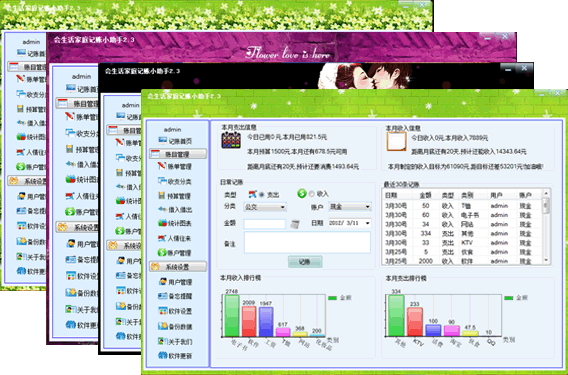Click 账户管理 icon in the back flower window
This screenshot has width=568, height=375.
21,166
